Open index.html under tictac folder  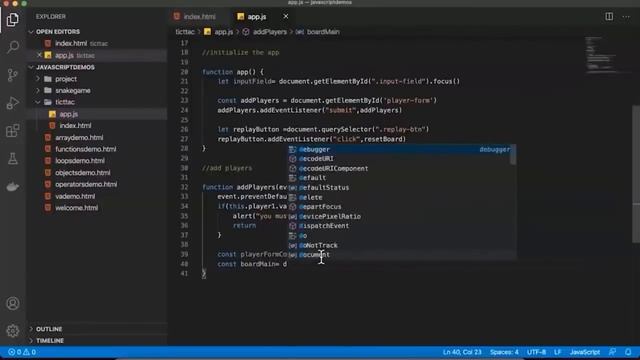pos(75,126)
